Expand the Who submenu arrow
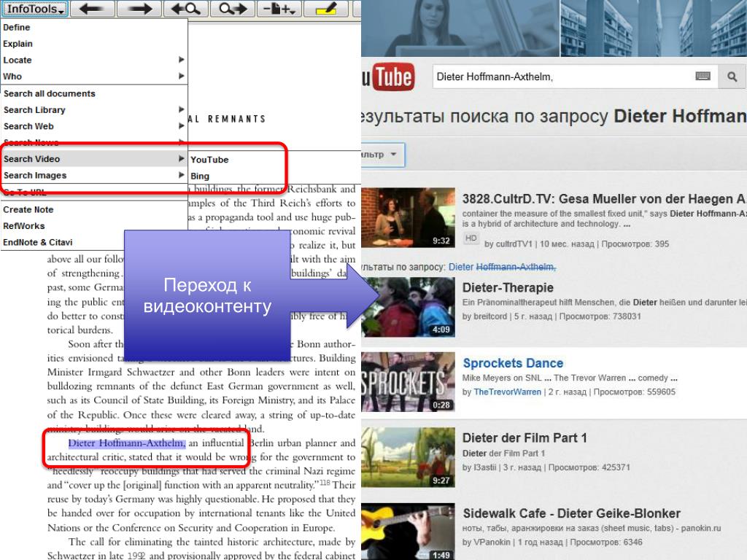747x560 pixels. pyautogui.click(x=181, y=76)
